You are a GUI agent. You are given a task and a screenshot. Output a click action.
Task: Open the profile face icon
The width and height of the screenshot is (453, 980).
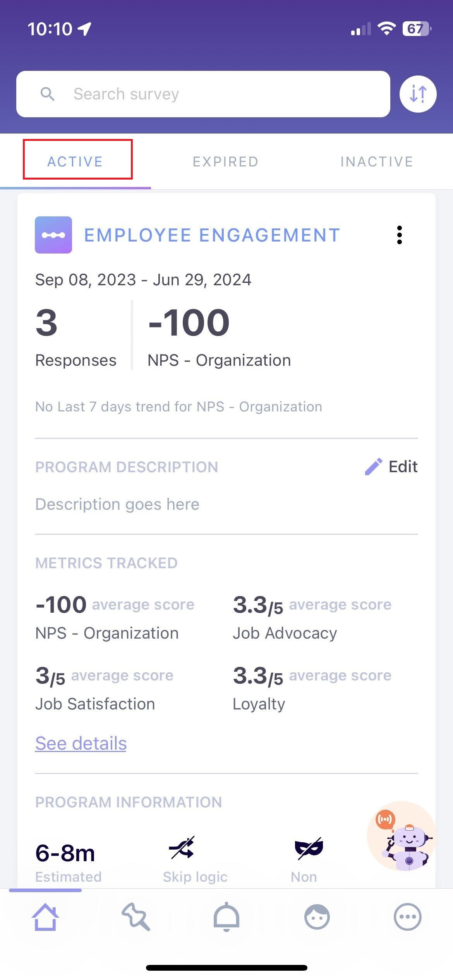[317, 917]
